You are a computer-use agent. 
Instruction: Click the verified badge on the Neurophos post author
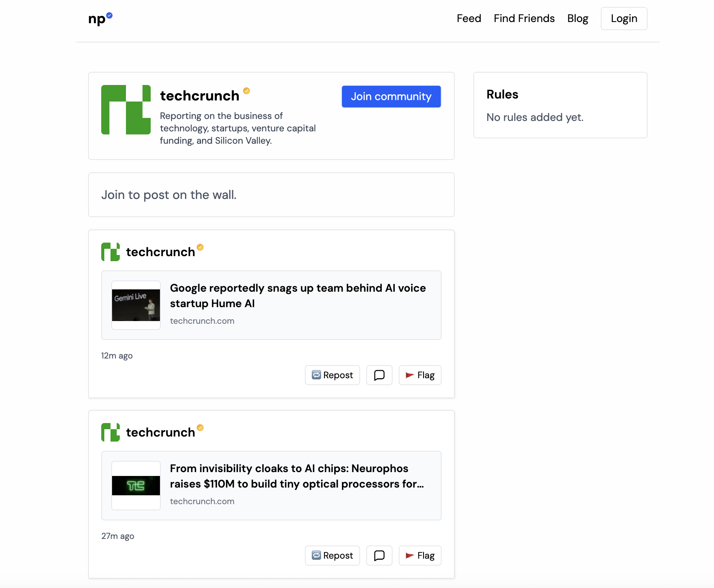tap(200, 428)
